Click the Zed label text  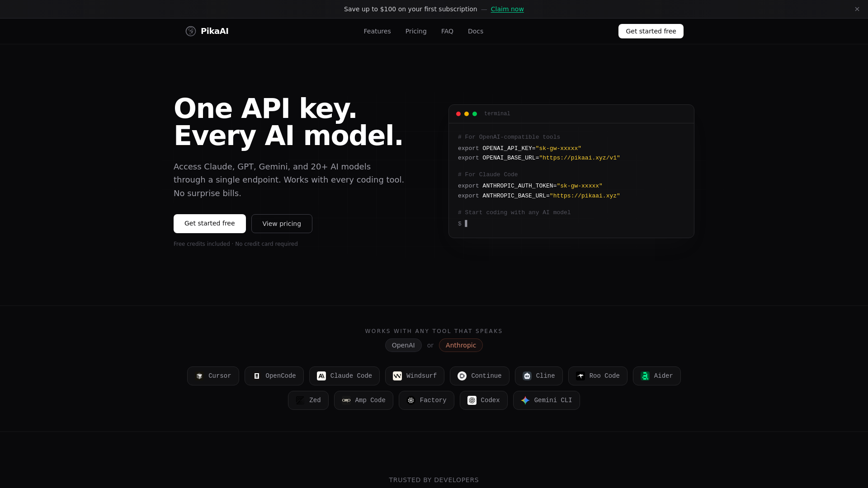click(x=315, y=400)
